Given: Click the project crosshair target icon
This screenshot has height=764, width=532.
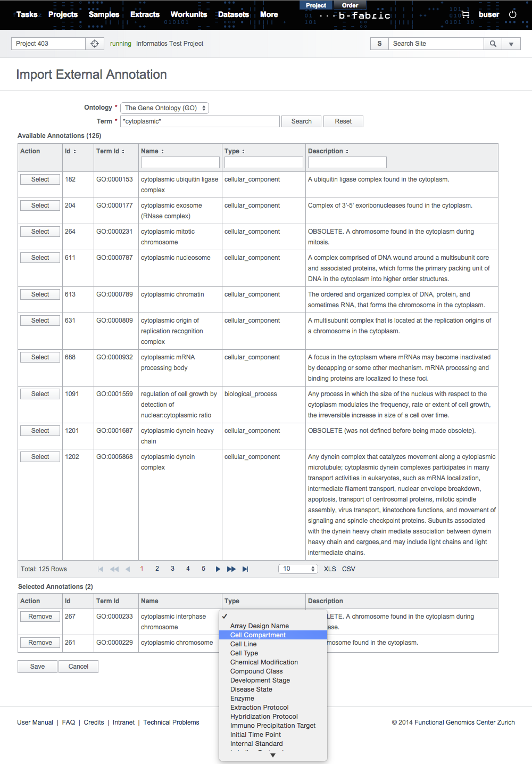Looking at the screenshot, I should pyautogui.click(x=95, y=44).
